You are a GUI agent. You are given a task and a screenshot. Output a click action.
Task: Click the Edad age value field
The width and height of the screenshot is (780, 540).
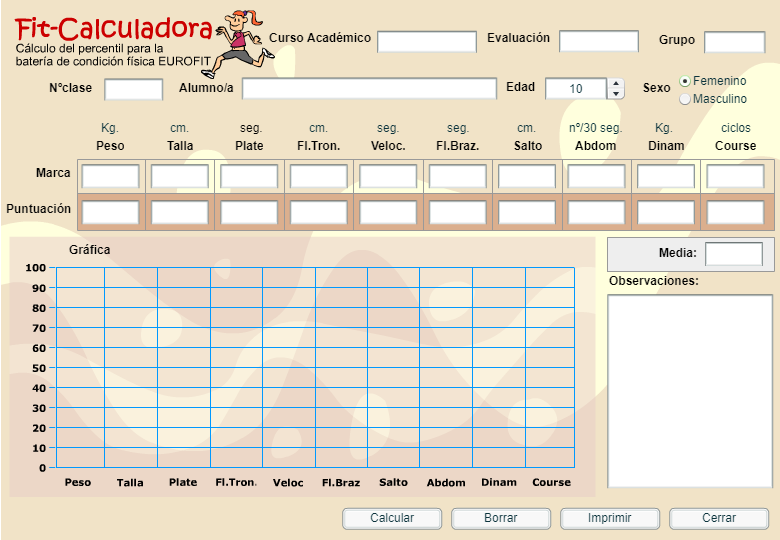point(576,89)
